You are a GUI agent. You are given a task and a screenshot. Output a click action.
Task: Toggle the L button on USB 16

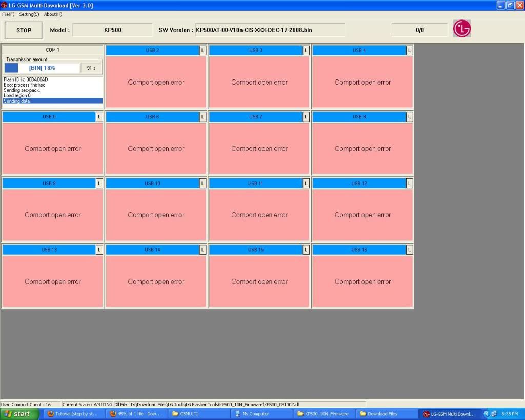point(410,250)
